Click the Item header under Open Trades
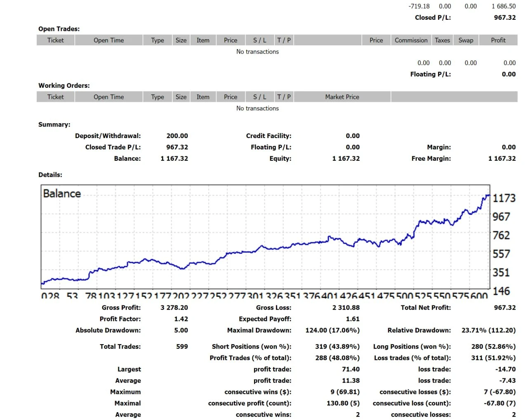 coord(203,40)
